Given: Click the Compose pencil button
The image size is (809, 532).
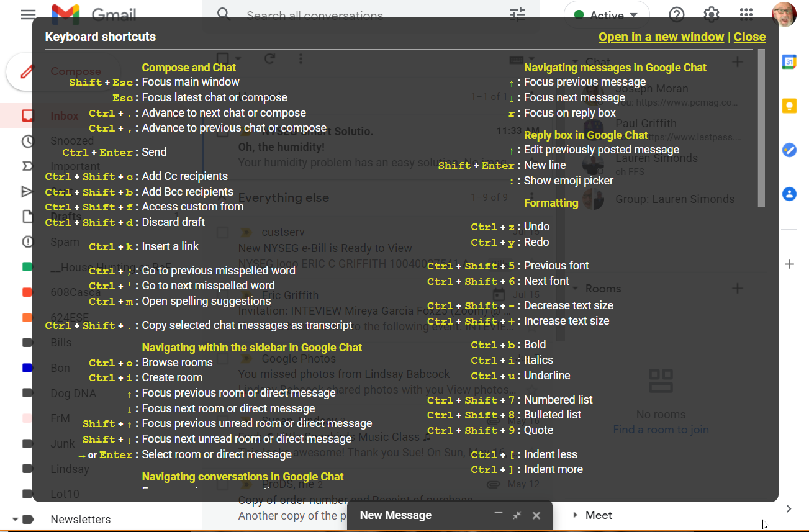Looking at the screenshot, I should [27, 72].
